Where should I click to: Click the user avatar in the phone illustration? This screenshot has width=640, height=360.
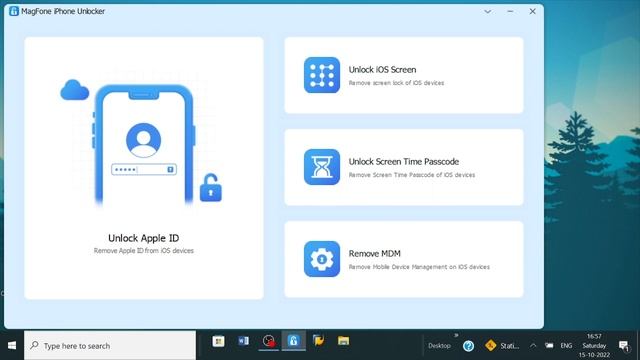coord(143,140)
